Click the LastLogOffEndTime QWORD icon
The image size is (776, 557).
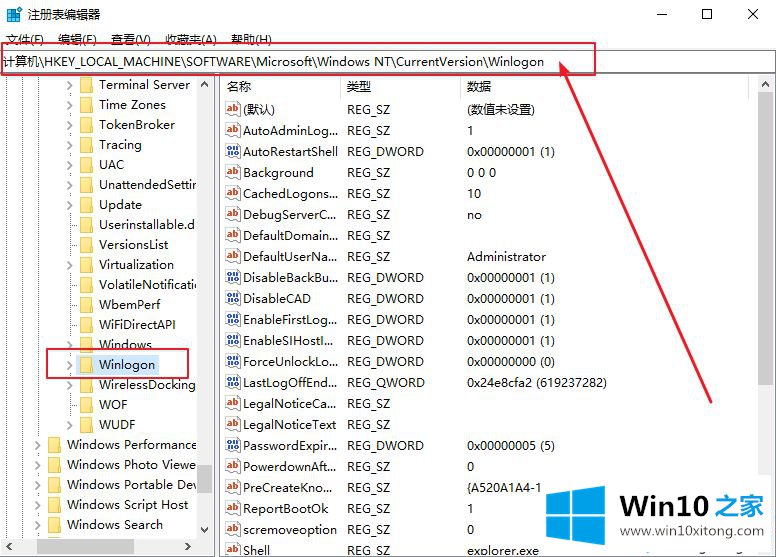tap(233, 382)
